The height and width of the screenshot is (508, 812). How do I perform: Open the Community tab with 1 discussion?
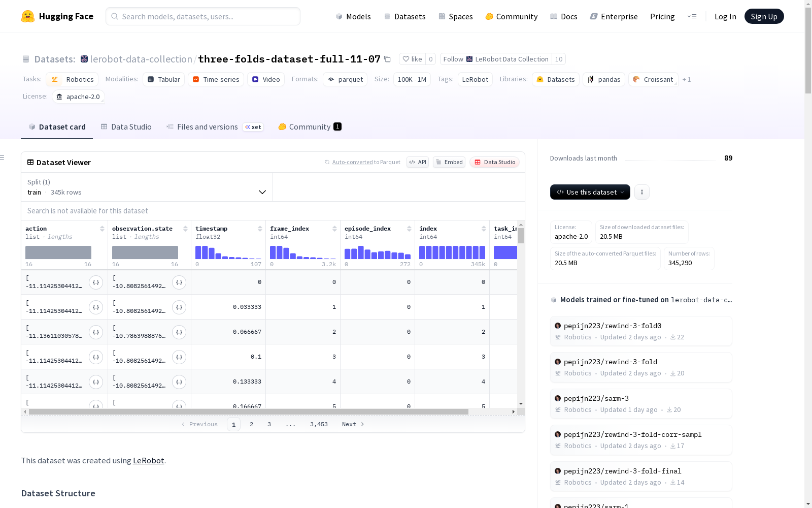[310, 127]
